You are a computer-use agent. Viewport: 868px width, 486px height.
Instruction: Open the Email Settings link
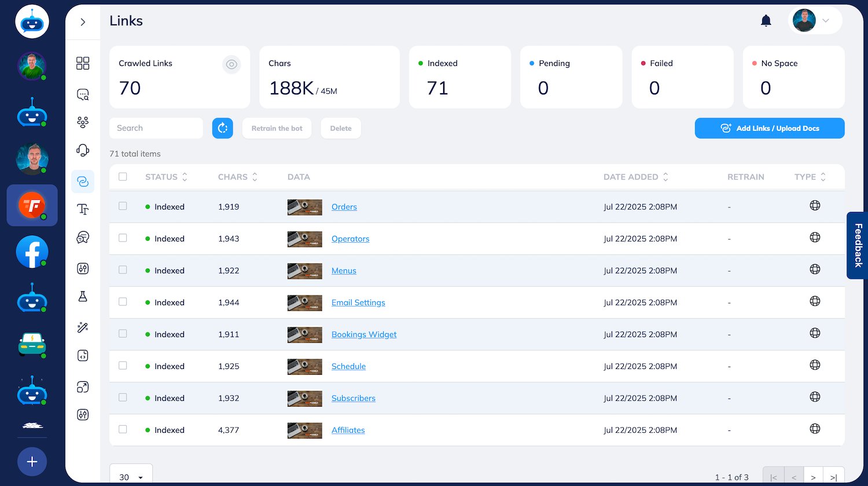(358, 302)
